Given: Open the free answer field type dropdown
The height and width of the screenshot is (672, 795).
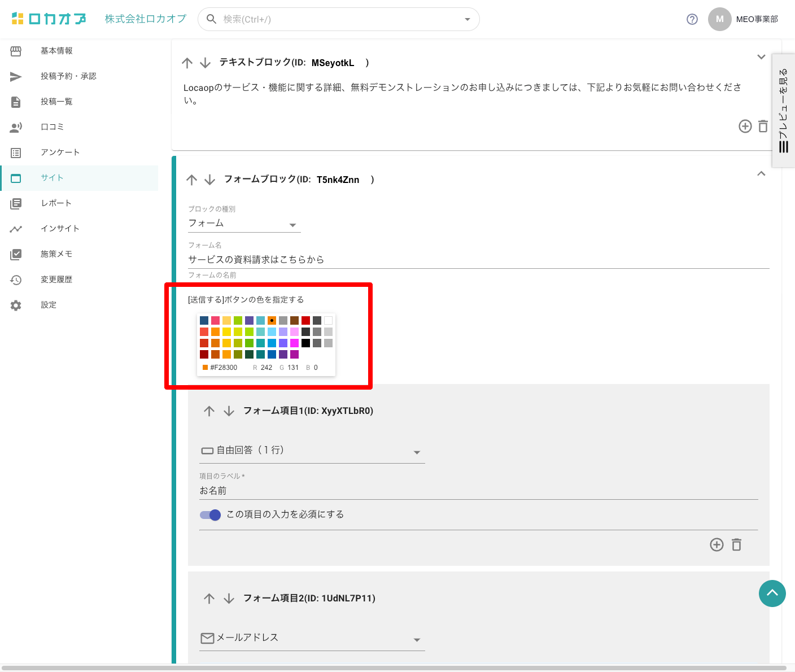Looking at the screenshot, I should (x=312, y=451).
